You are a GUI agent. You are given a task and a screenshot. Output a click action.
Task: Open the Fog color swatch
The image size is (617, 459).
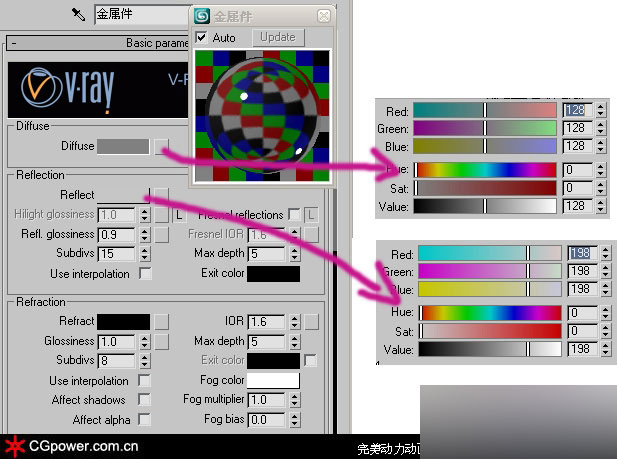[273, 381]
